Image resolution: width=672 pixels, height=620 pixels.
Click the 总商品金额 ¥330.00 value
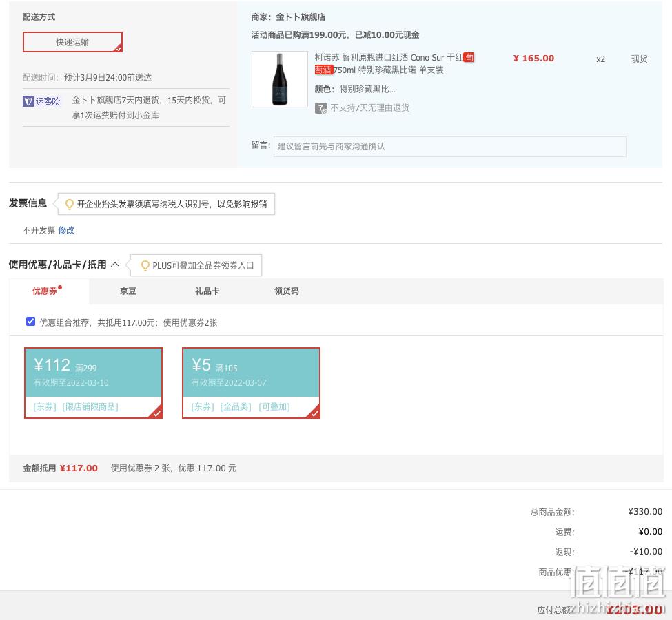[645, 512]
